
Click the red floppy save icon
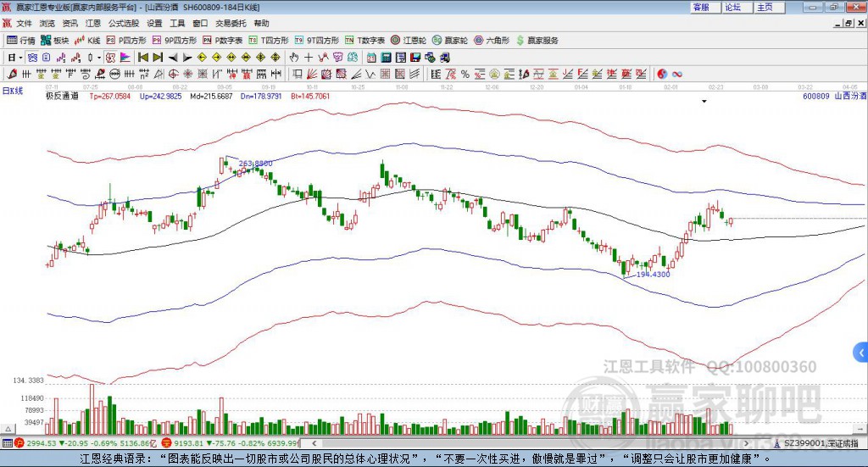click(x=415, y=58)
